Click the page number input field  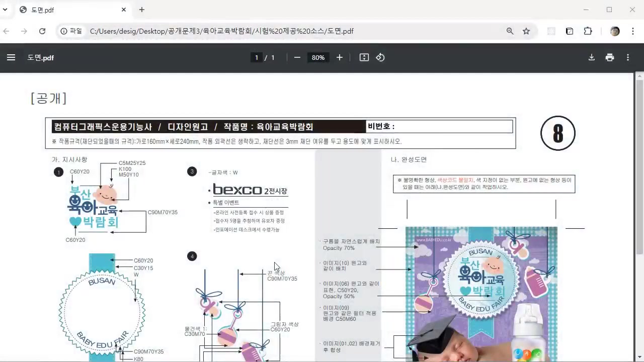pos(257,57)
